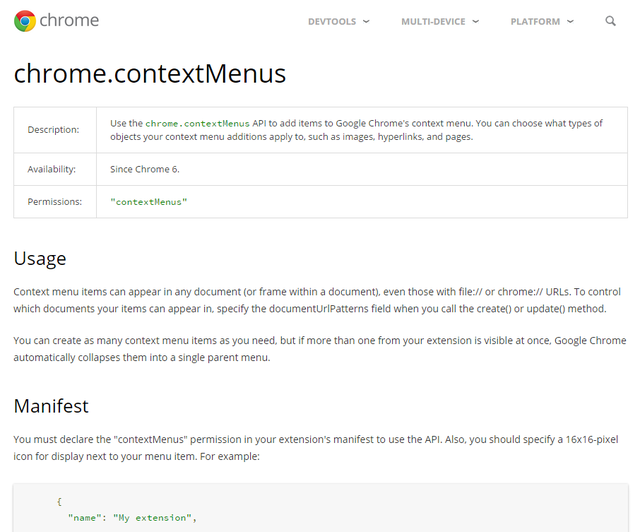
Task: Expand the chevron next to MULTI-DEVICE
Action: pyautogui.click(x=476, y=21)
